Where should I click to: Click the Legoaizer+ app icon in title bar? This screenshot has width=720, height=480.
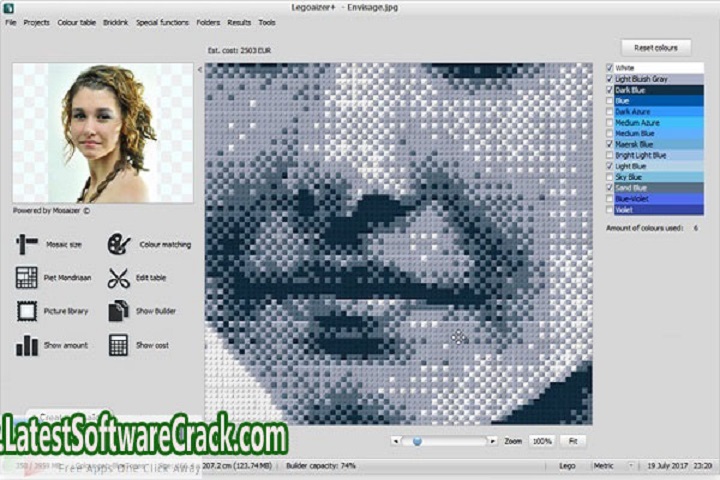pyautogui.click(x=8, y=7)
